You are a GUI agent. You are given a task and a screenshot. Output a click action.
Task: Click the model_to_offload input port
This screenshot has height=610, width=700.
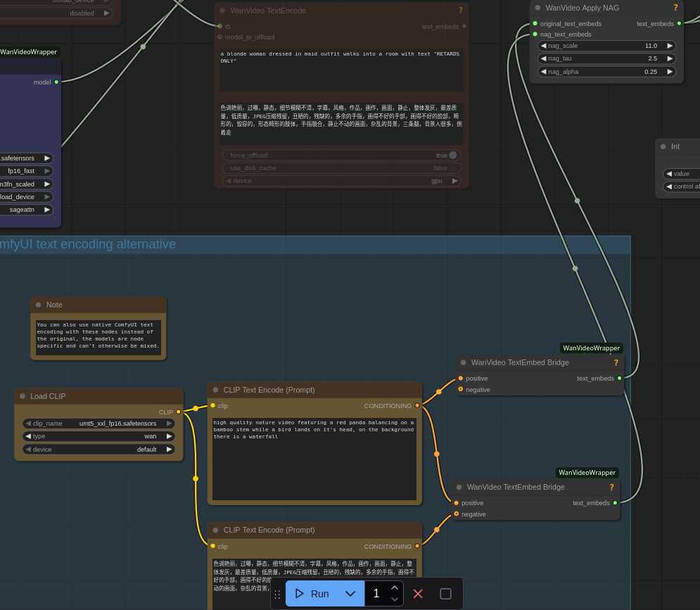pos(219,37)
